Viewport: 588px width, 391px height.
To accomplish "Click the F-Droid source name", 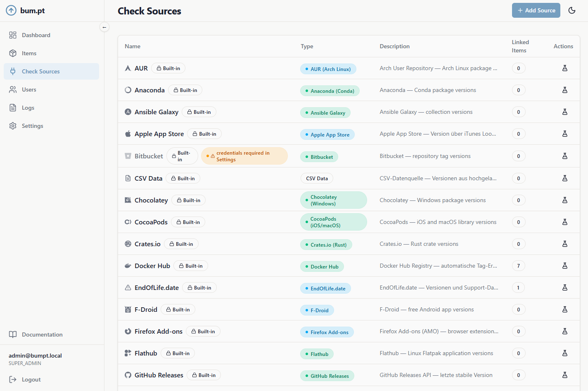I will tap(146, 309).
